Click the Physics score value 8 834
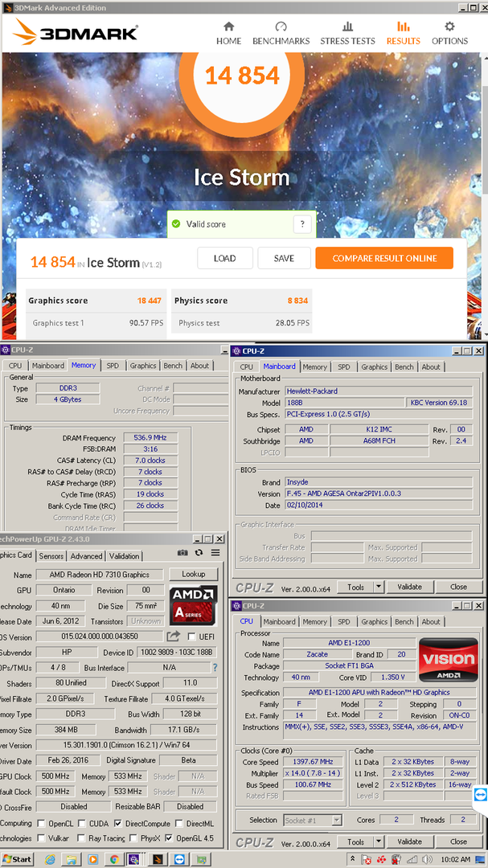Image resolution: width=488 pixels, height=868 pixels. tap(297, 301)
